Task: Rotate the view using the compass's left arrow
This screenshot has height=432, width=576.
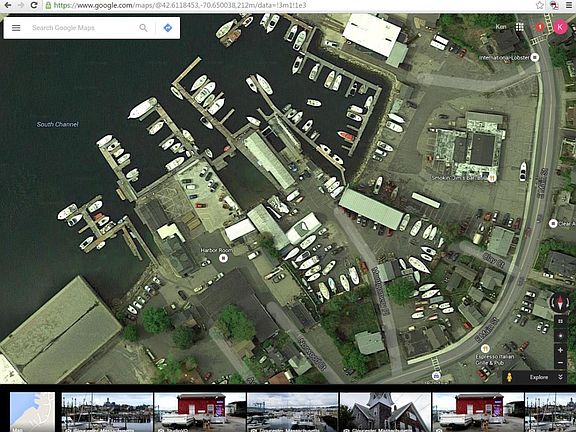Action: click(552, 303)
